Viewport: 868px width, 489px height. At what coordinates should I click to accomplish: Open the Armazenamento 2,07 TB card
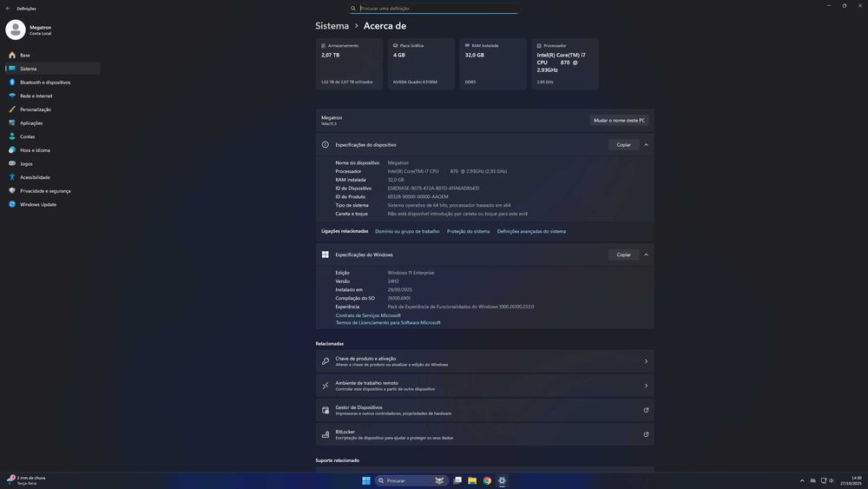(349, 63)
